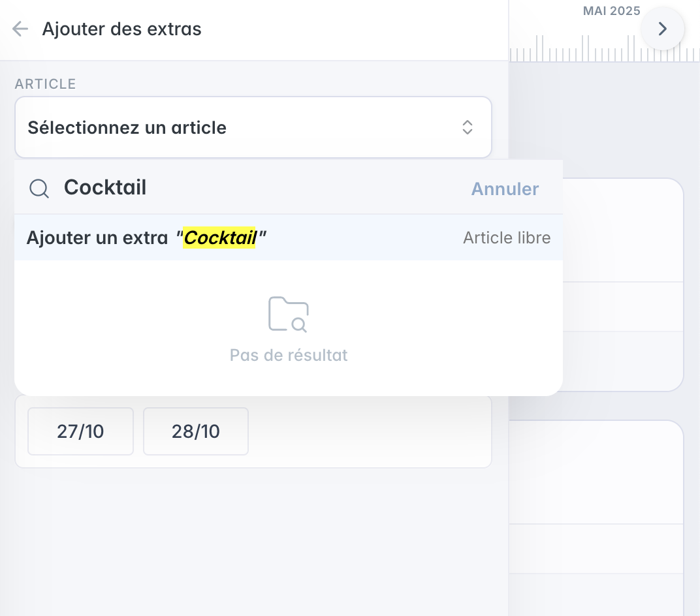Click the 'Ajouter des extras' header title
700x616 pixels.
pos(122,29)
